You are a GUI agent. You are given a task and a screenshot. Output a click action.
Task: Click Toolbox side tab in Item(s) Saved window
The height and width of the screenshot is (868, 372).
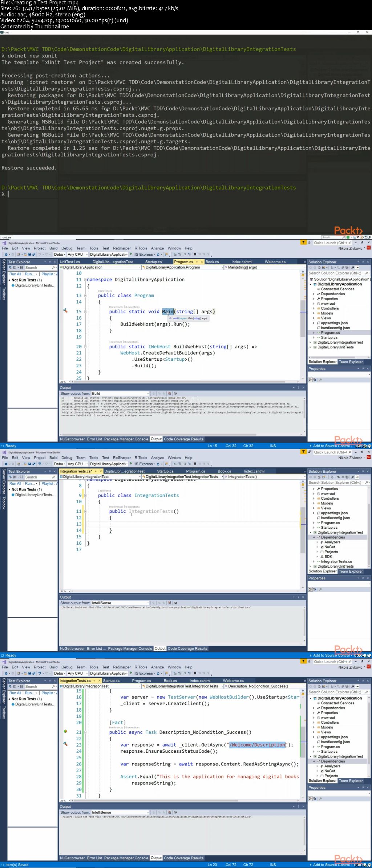pyautogui.click(x=4, y=713)
